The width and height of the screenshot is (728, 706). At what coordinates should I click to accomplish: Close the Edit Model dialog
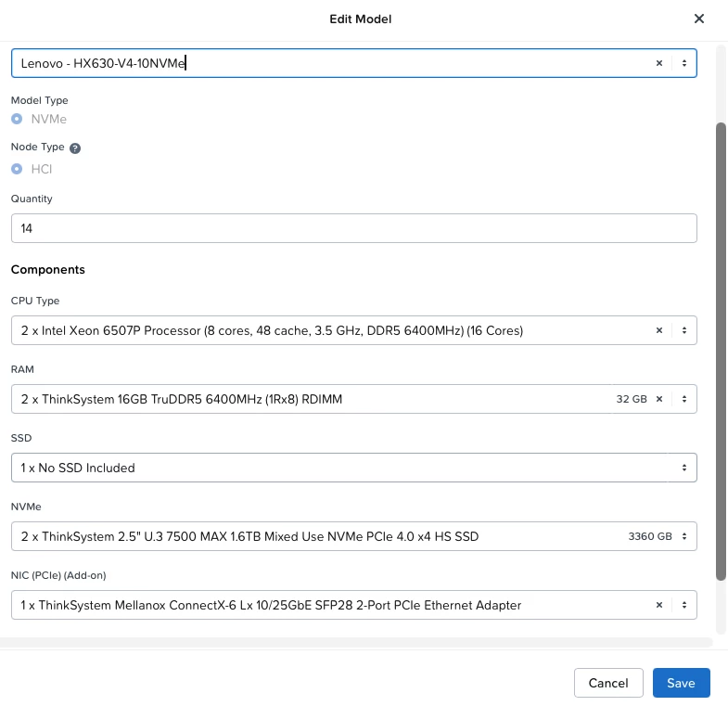(698, 19)
